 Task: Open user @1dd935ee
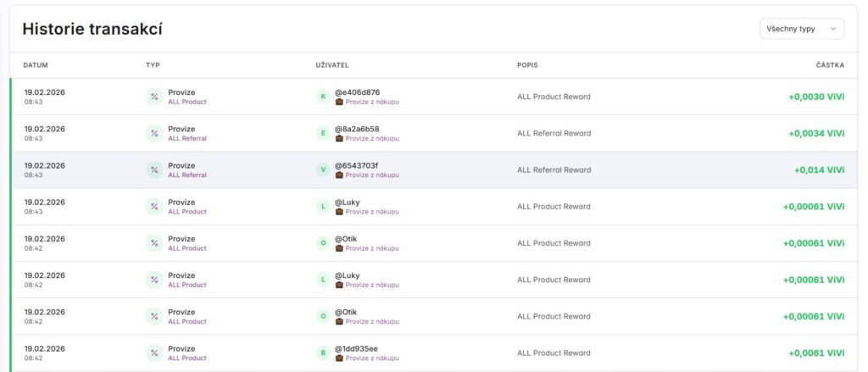357,349
